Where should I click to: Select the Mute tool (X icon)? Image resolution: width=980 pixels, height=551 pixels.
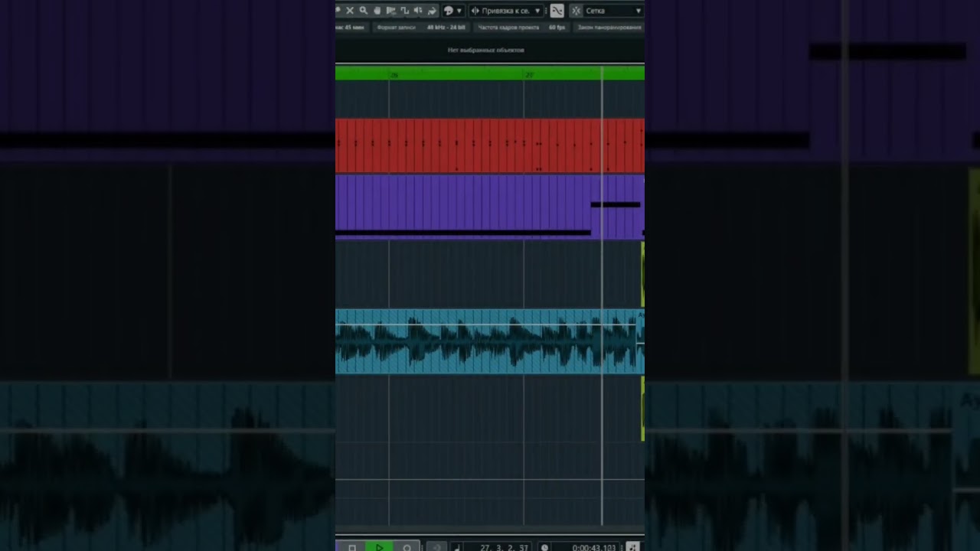350,11
